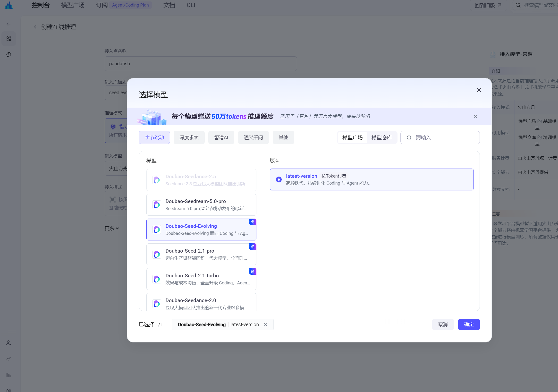The height and width of the screenshot is (392, 558).
Task: Select the Doubao-Seedance-2.5 model card
Action: pyautogui.click(x=201, y=180)
